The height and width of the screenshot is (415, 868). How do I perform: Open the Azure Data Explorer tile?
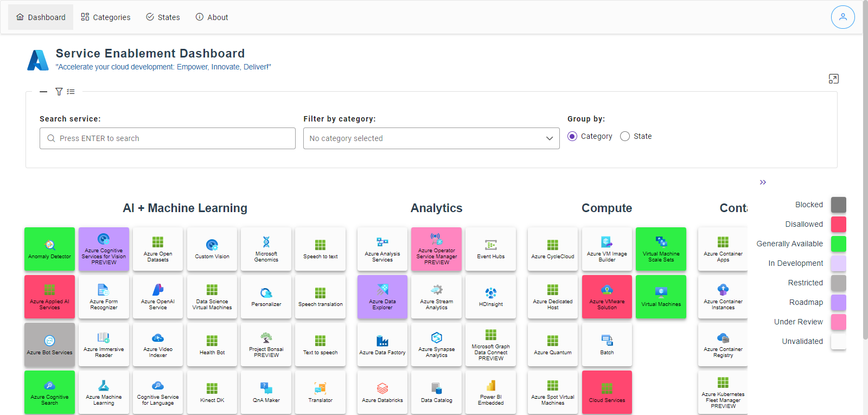coord(382,297)
